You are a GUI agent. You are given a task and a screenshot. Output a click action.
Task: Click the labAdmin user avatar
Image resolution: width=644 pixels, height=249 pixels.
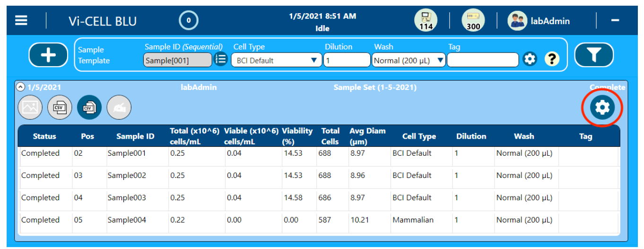point(517,21)
